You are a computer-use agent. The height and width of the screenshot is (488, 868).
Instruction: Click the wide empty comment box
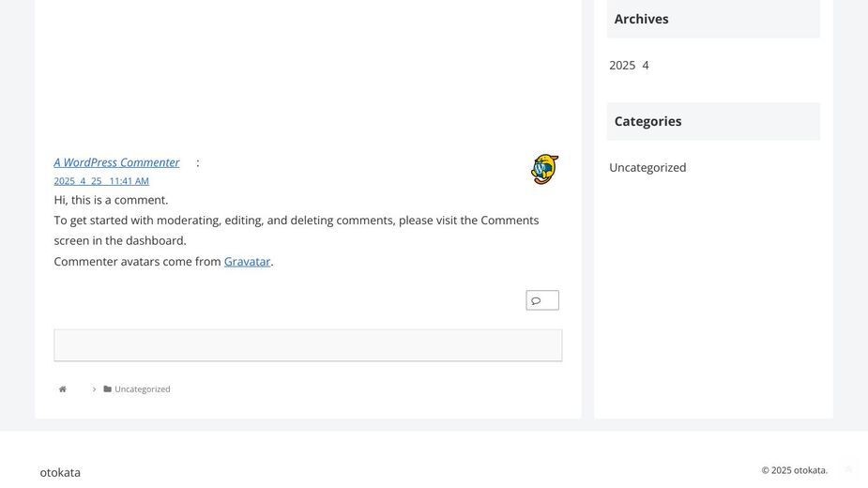point(308,345)
